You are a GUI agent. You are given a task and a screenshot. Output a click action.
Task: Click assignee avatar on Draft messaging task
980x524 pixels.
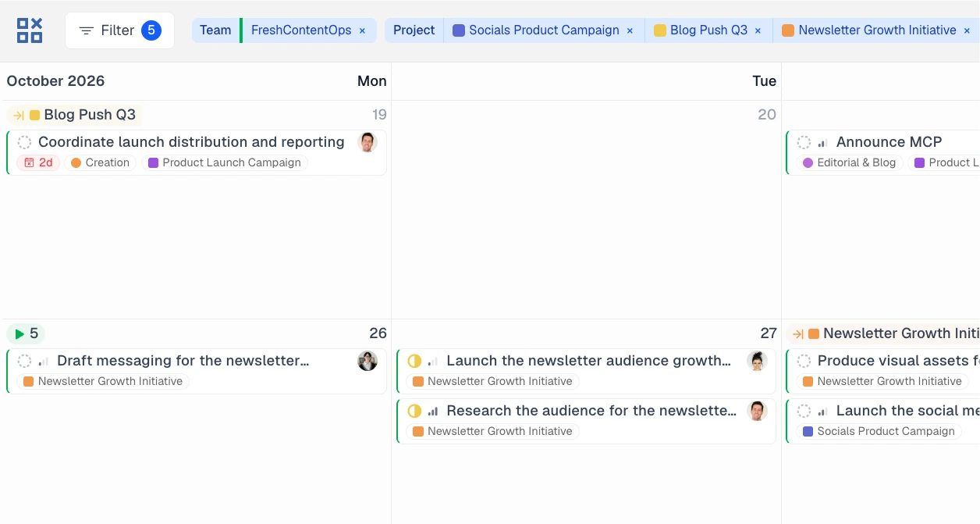point(367,361)
